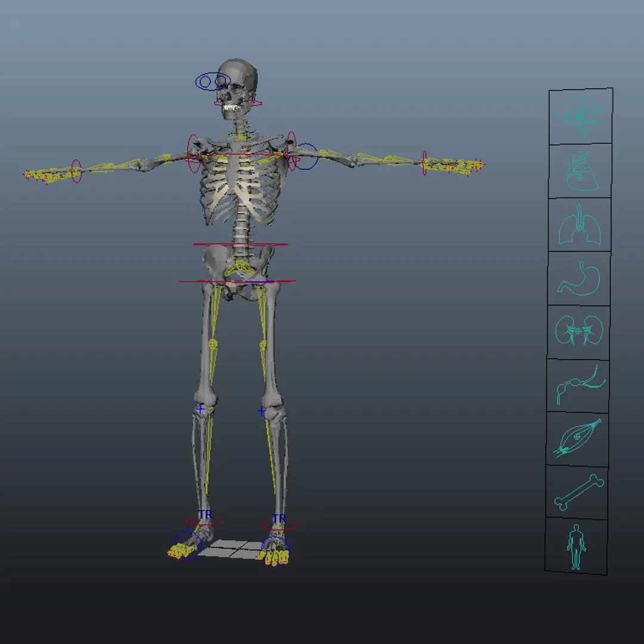Select the lungs respiratory system icon

(580, 225)
